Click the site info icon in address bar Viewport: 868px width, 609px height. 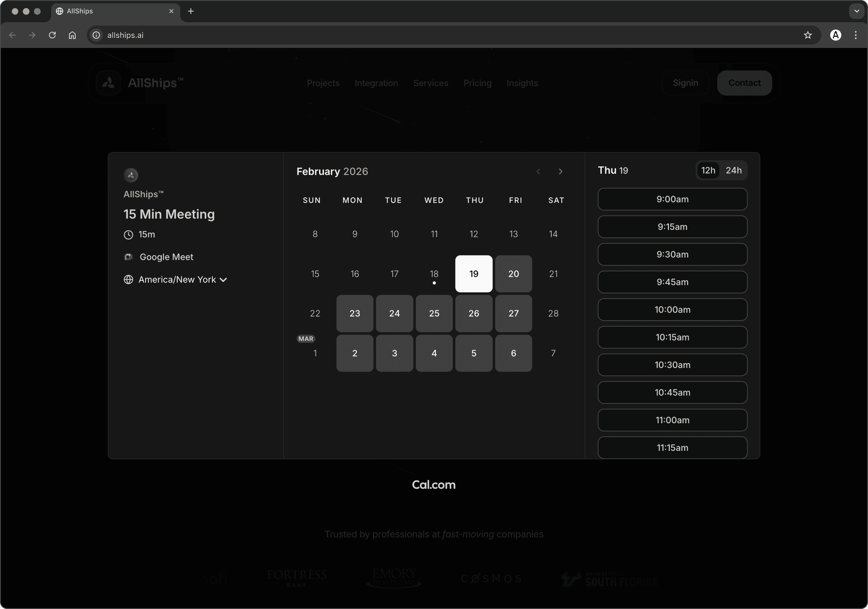97,35
